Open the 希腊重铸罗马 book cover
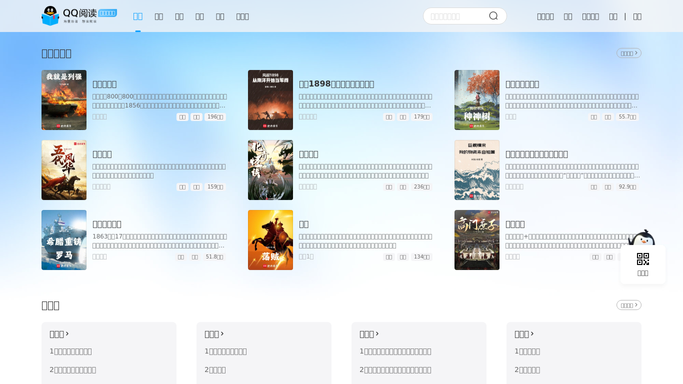Screen dimensions: 683x384 [x=64, y=240]
